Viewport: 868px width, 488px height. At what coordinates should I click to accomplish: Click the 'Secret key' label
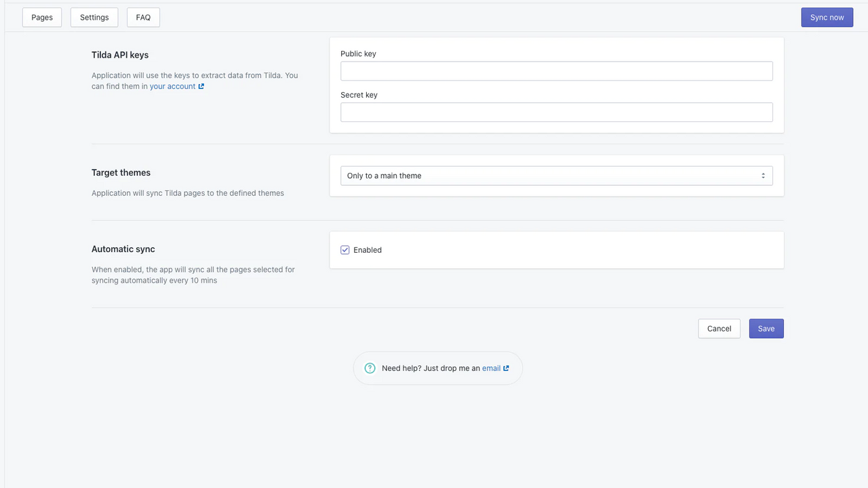pos(359,95)
